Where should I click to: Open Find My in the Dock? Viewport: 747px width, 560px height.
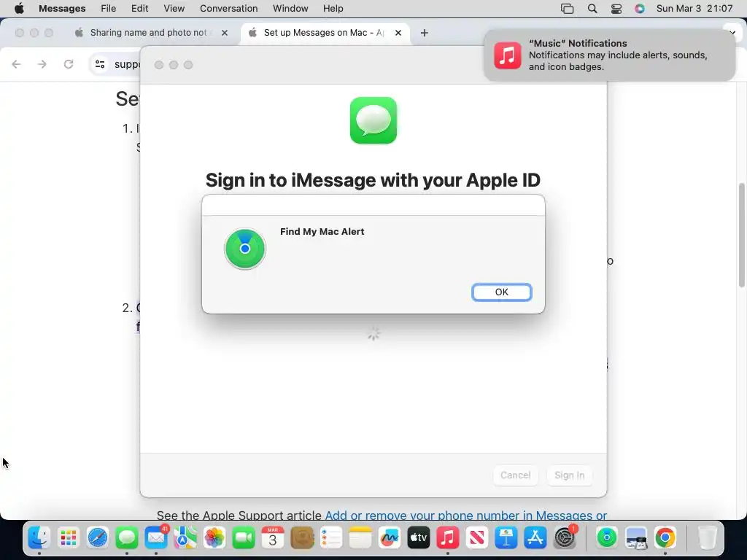pyautogui.click(x=607, y=538)
